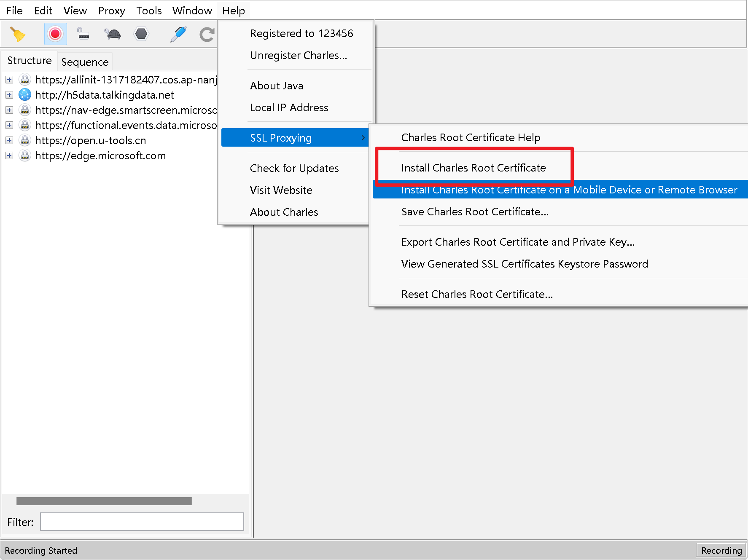Select https://edge.microsoft.com tree row
The height and width of the screenshot is (560, 748).
click(x=100, y=155)
